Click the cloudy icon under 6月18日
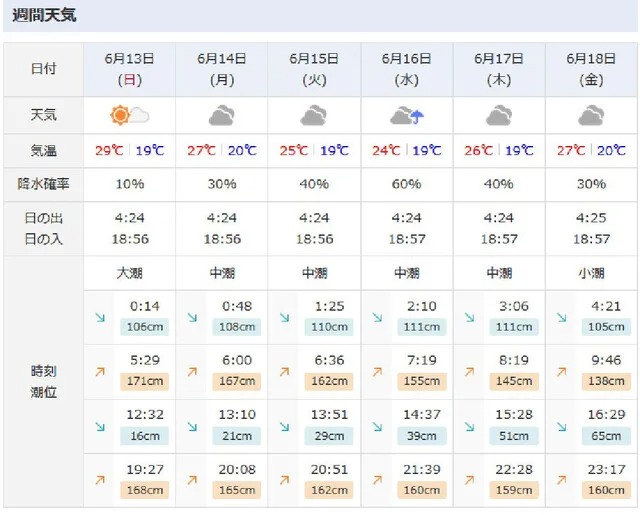Viewport: 640px width, 515px height. 590,115
